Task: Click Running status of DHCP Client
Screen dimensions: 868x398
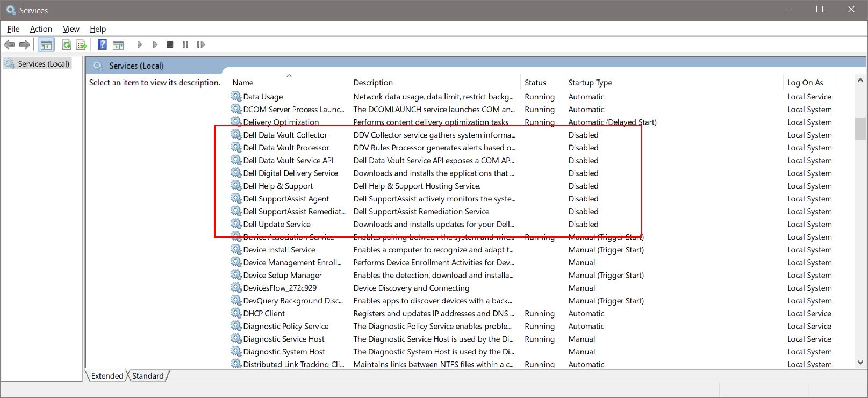Action: coord(540,314)
